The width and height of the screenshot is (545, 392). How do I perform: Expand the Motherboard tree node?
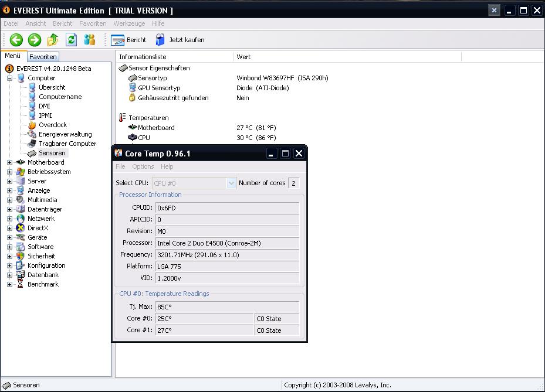click(x=10, y=162)
